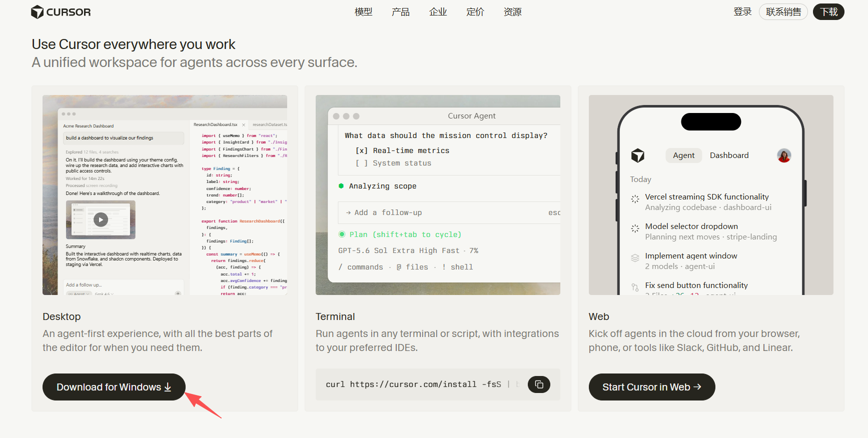
Task: Close the ResearchDashboard.tsx tab with its x
Action: [x=244, y=125]
